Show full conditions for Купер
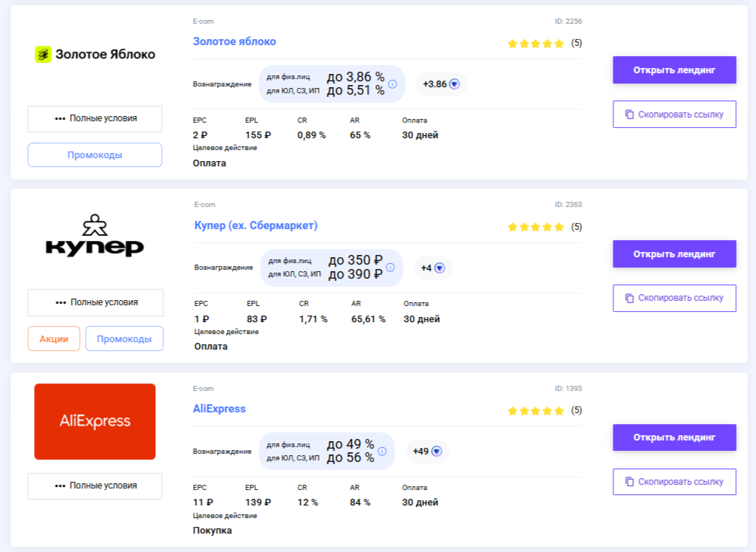Viewport: 756px width, 552px height. 95,302
